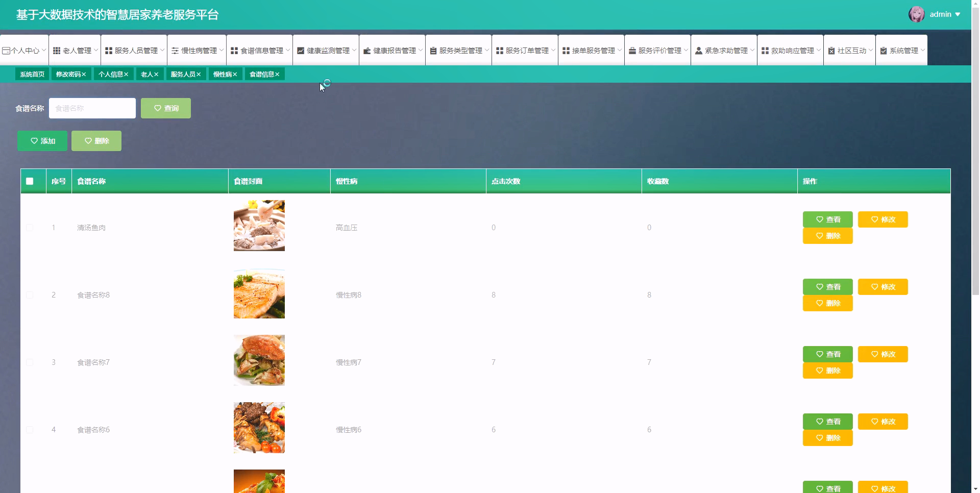Expand the 食谱信息管理 dropdown menu
The image size is (980, 493).
(288, 50)
